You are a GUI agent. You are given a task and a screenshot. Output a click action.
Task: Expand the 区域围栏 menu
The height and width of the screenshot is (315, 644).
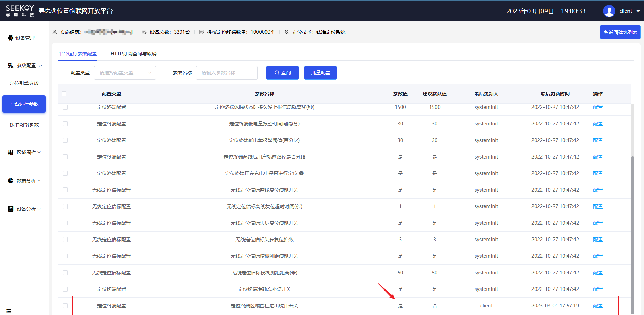24,152
